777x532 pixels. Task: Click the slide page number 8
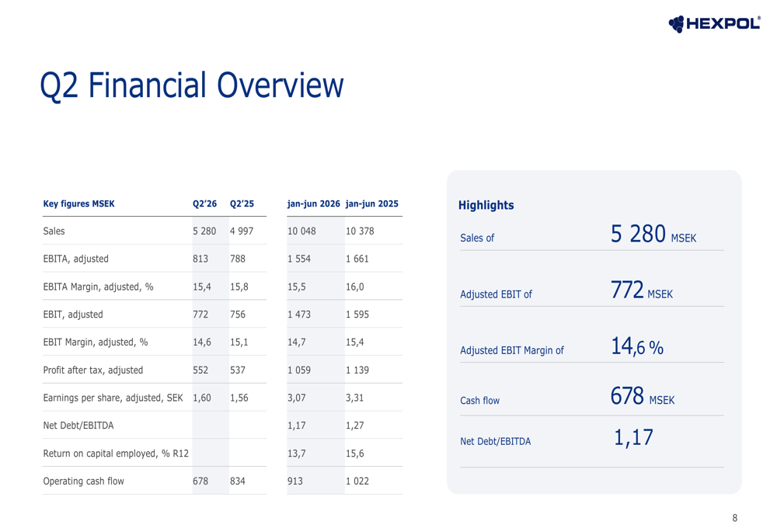coord(735,518)
